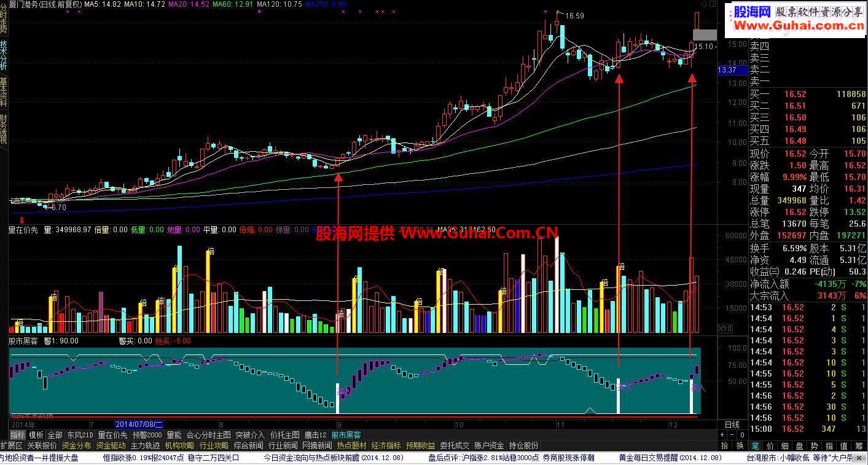
Task: Apply the 鹰击12 indicator
Action: coord(316,435)
